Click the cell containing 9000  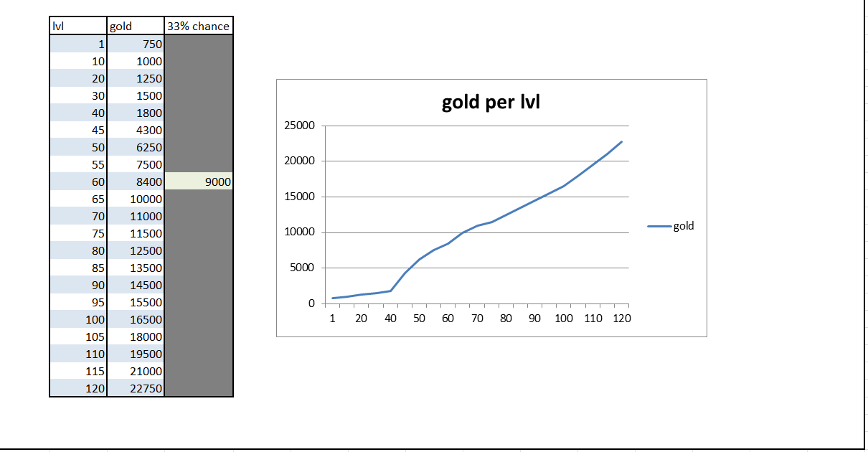[199, 182]
